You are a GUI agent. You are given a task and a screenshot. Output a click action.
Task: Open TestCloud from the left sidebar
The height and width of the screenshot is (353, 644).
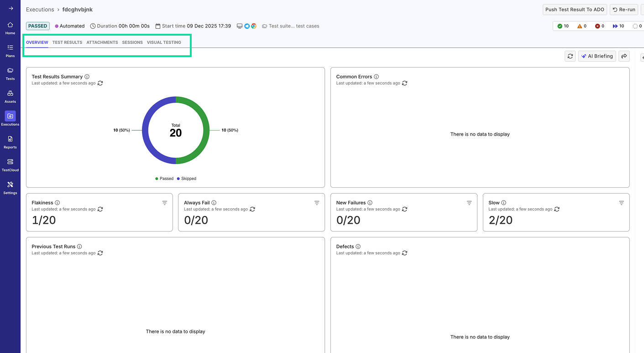pyautogui.click(x=10, y=164)
